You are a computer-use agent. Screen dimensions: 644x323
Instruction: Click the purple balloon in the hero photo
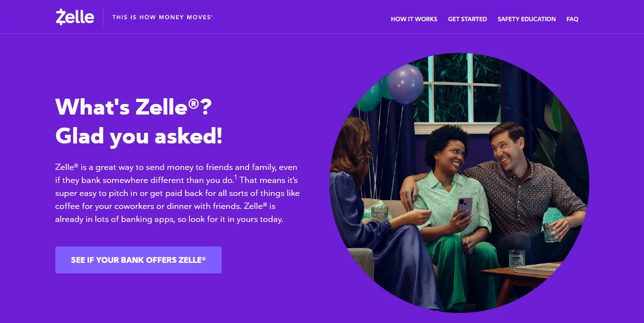(x=405, y=84)
